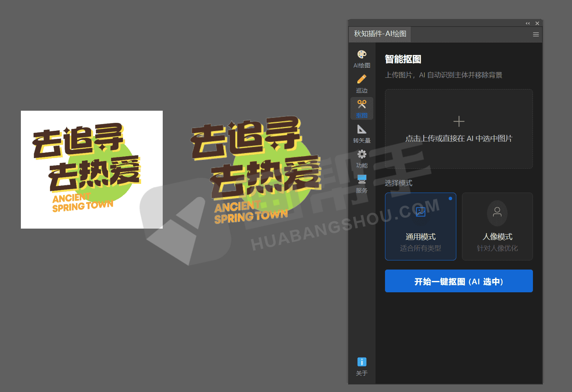
Task: Select the transparent-background artwork on canvas
Action: [x=256, y=171]
